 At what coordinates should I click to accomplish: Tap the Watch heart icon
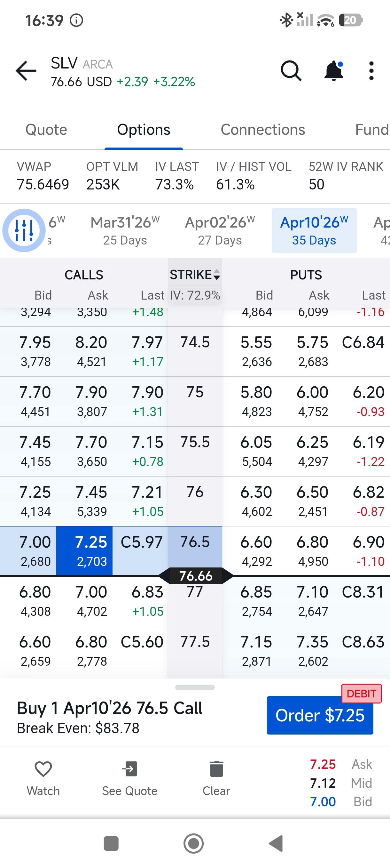(43, 769)
